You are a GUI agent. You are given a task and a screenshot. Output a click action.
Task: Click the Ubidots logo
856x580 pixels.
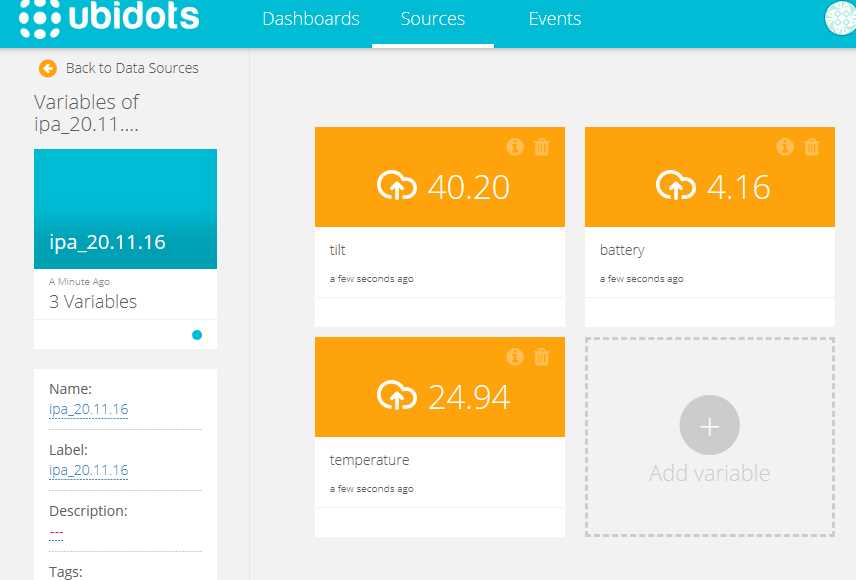[109, 18]
